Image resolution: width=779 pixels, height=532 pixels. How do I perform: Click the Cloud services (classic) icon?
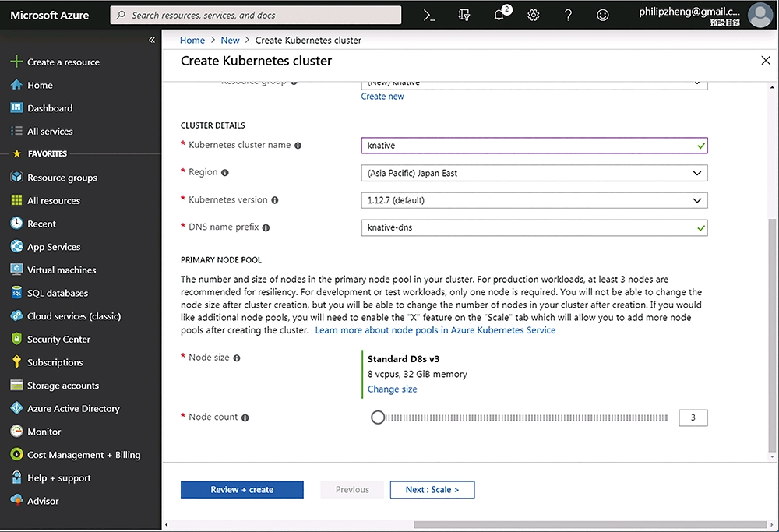point(16,316)
